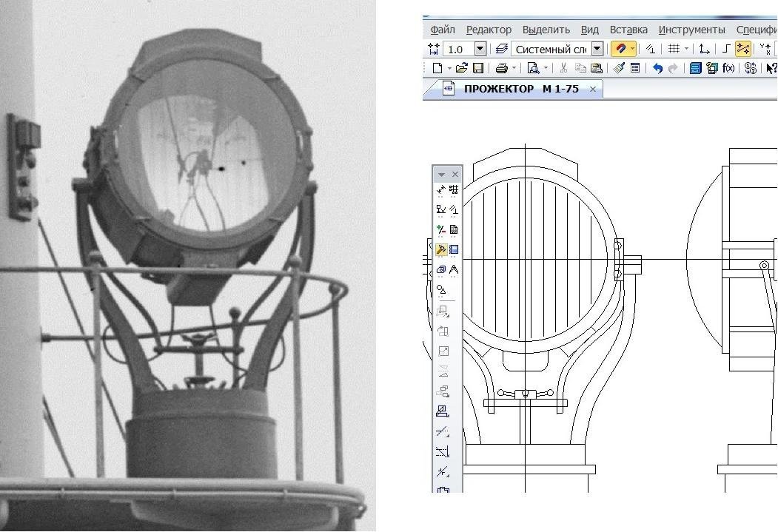Select the hammer Editing tool in the side panel
This screenshot has height=532, width=778.
click(441, 250)
